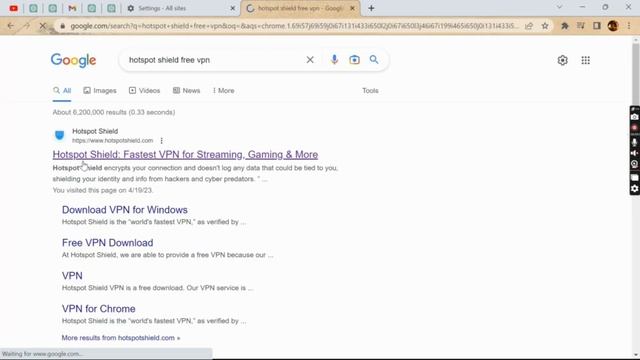Close the Settings - All sites tab
The height and width of the screenshot is (360, 640).
pyautogui.click(x=233, y=8)
